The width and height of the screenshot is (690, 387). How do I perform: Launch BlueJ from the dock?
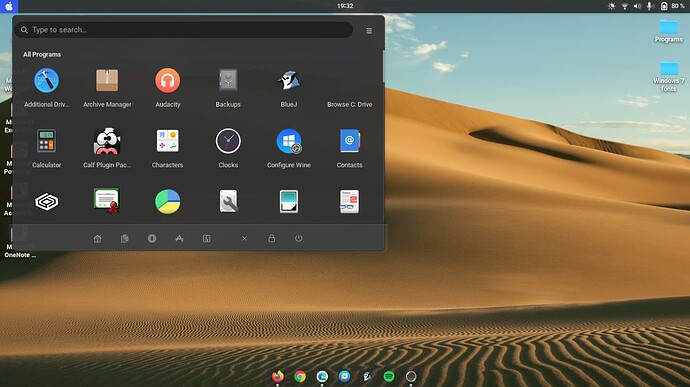click(x=367, y=376)
